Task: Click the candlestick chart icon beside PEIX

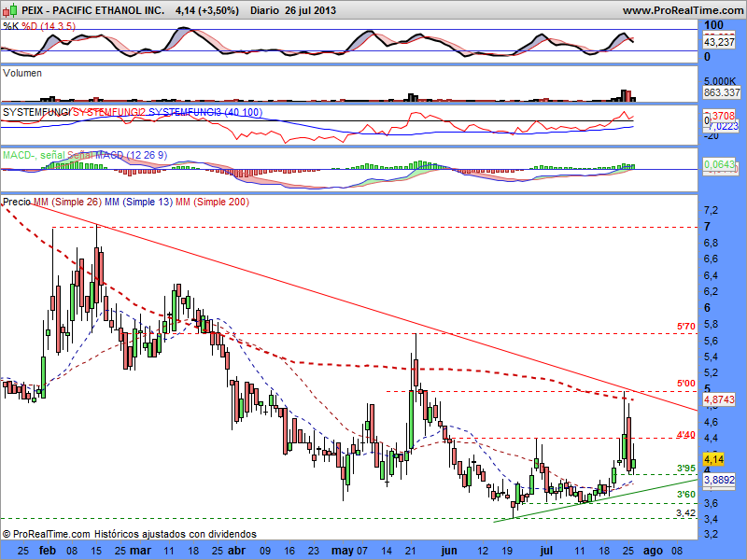Action: click(10, 9)
